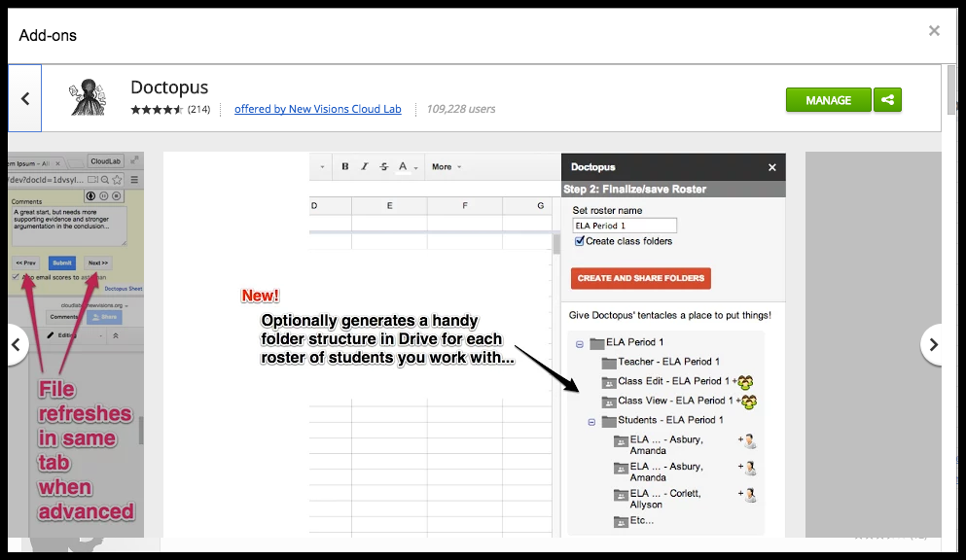Click the Doctopus octopus logo

click(89, 97)
